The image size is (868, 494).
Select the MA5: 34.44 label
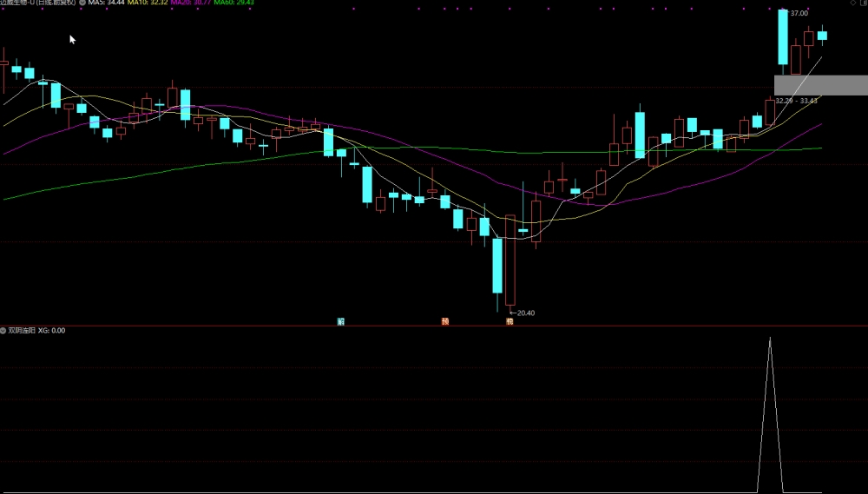106,3
